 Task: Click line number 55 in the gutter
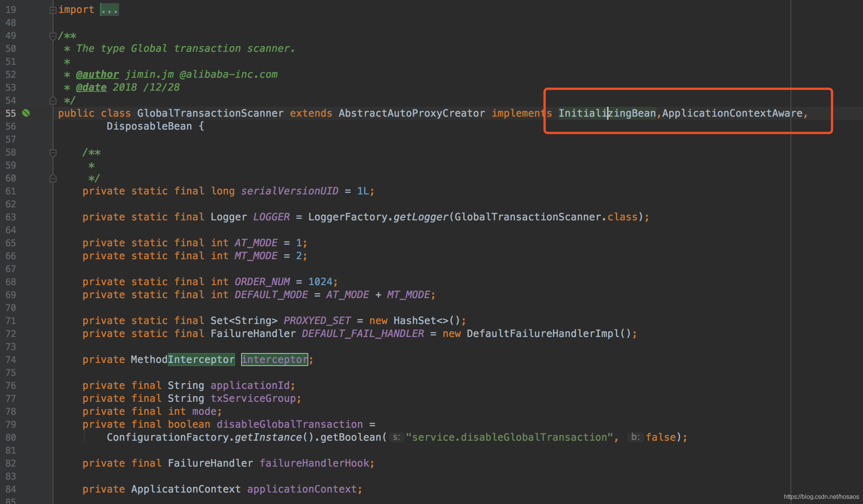11,113
